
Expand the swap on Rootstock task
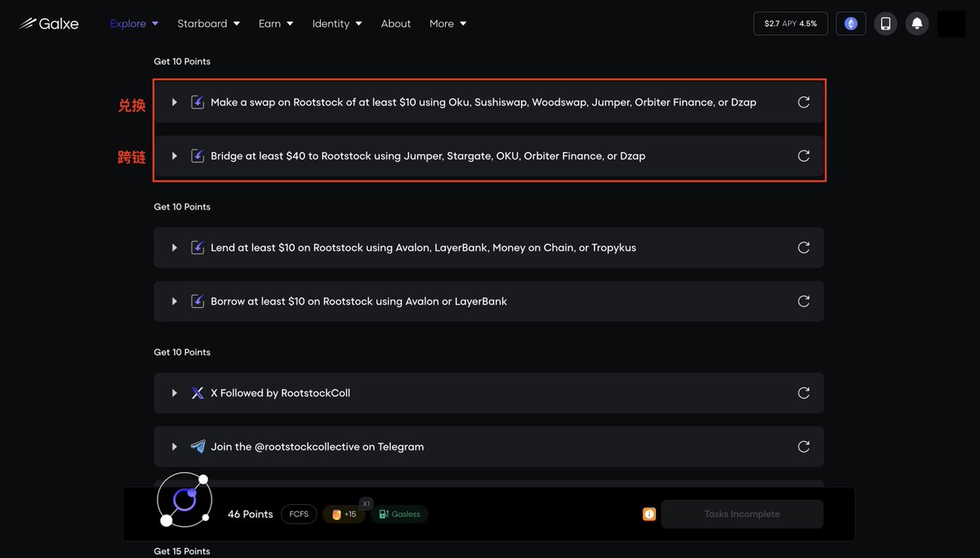[x=174, y=102]
